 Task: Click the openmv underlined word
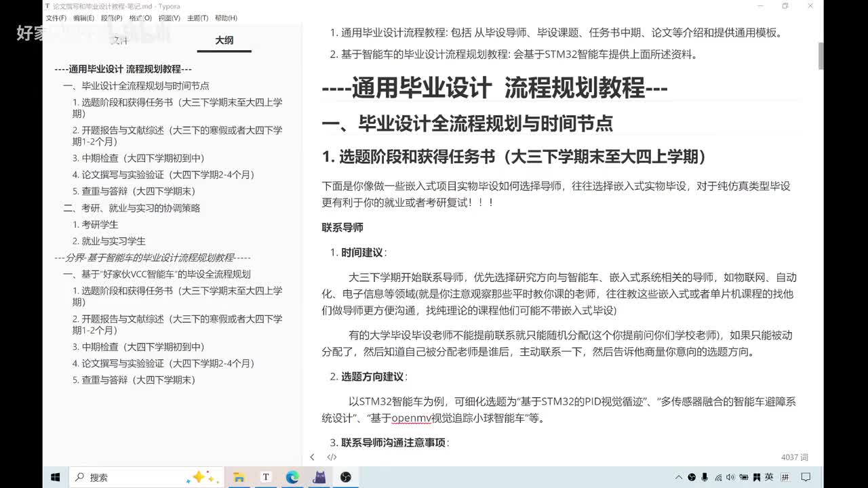pos(412,418)
